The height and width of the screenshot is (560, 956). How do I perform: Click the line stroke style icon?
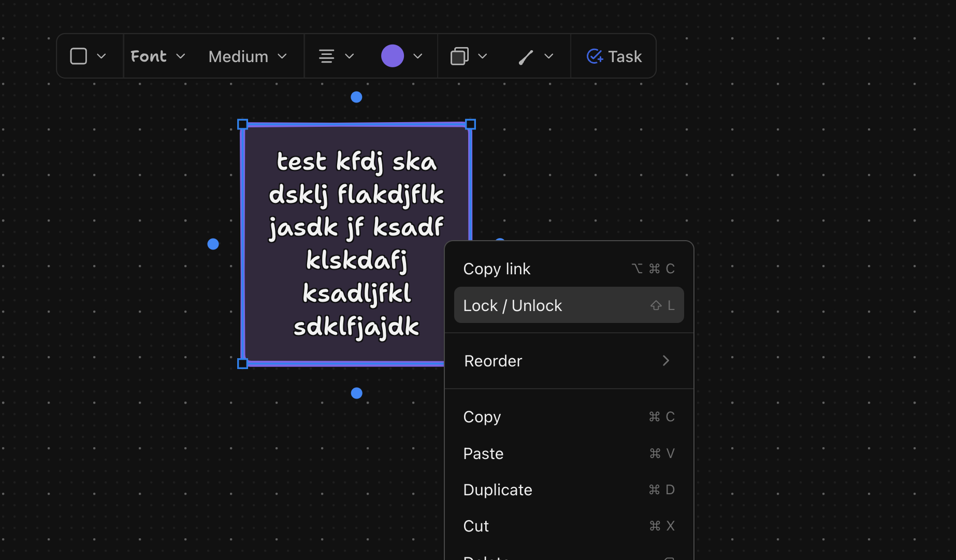(x=526, y=57)
